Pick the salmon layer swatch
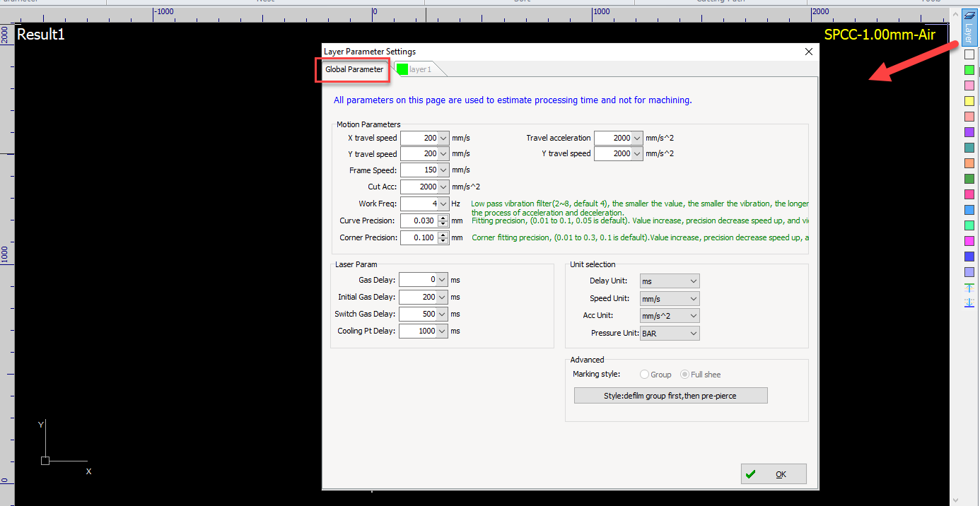 969,117
